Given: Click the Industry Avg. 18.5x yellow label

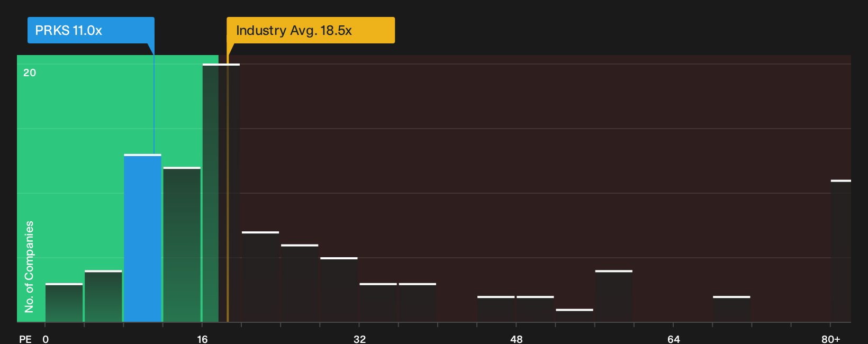Looking at the screenshot, I should 311,30.
